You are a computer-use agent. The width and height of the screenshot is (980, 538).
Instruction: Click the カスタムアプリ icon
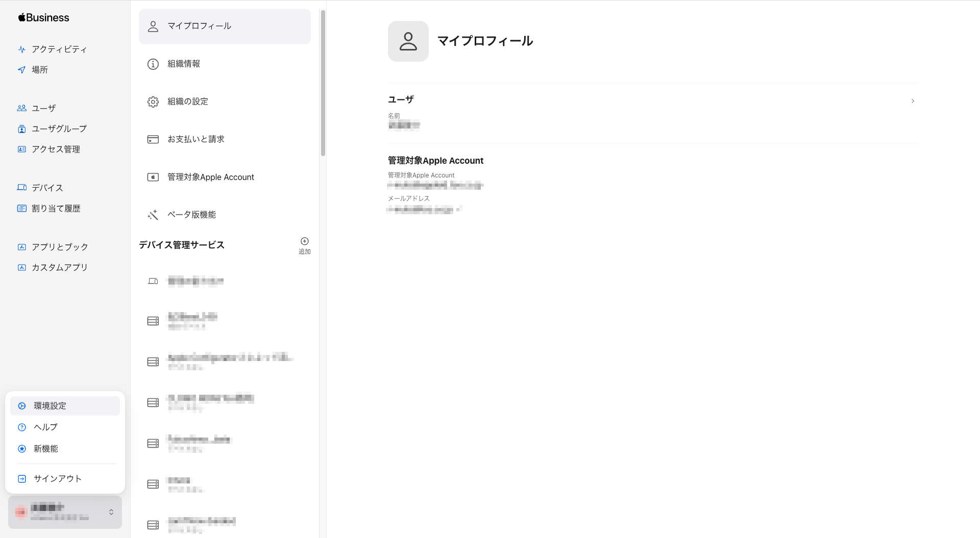[x=21, y=267]
